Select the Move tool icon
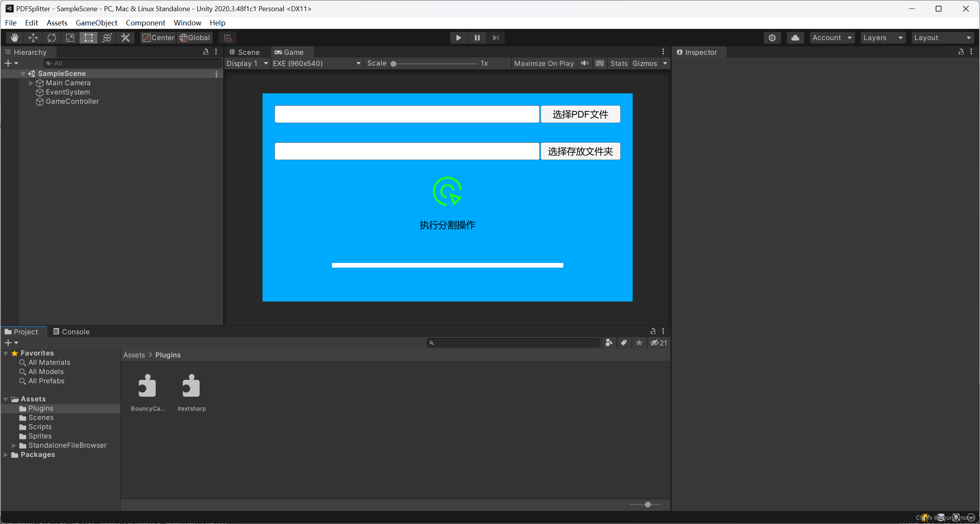This screenshot has height=524, width=980. pyautogui.click(x=32, y=38)
